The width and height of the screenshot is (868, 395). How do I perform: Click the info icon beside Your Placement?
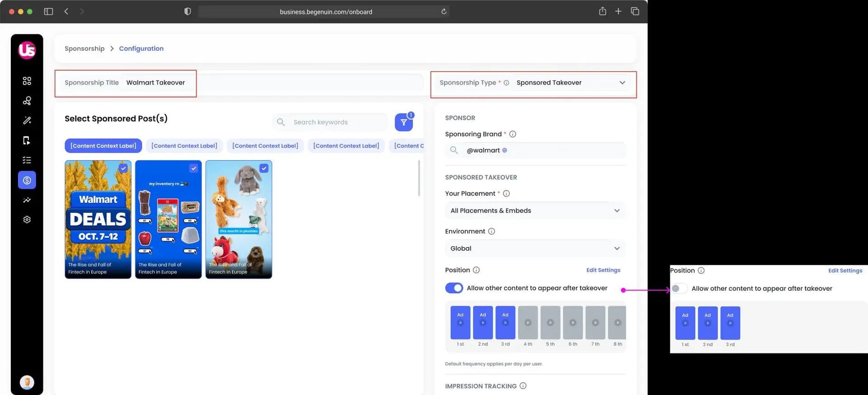(x=506, y=194)
